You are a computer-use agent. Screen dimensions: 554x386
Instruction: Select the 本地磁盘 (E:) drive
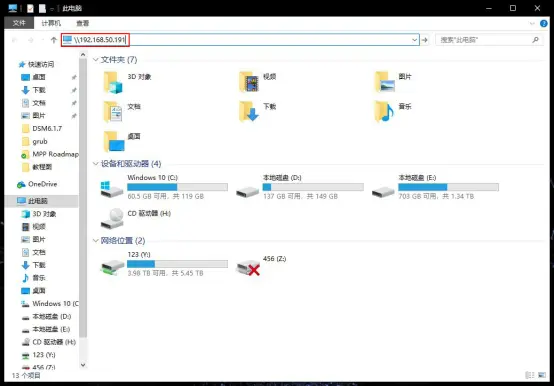tap(435, 187)
